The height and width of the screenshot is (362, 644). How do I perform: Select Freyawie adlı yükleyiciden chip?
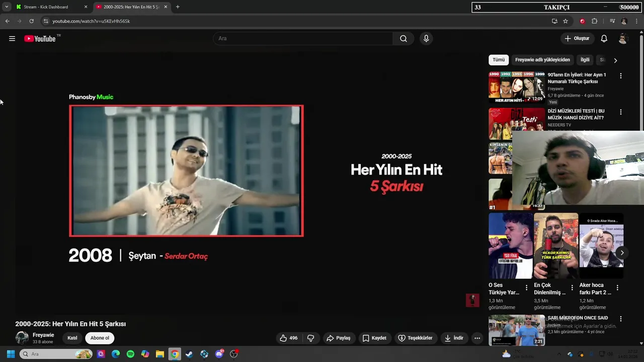tap(542, 60)
